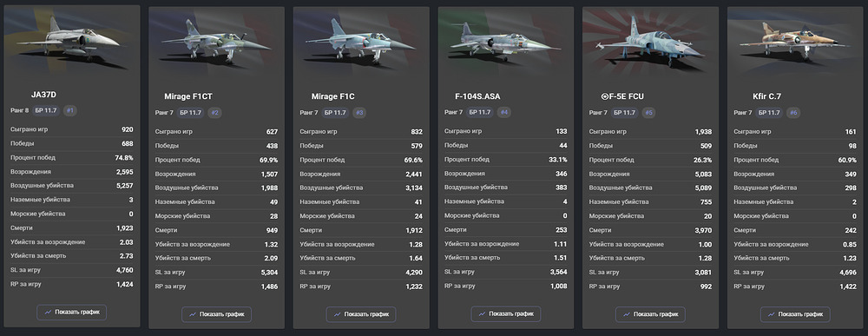Show graph for F-104S.ASA
The width and height of the screenshot is (868, 336).
[506, 314]
